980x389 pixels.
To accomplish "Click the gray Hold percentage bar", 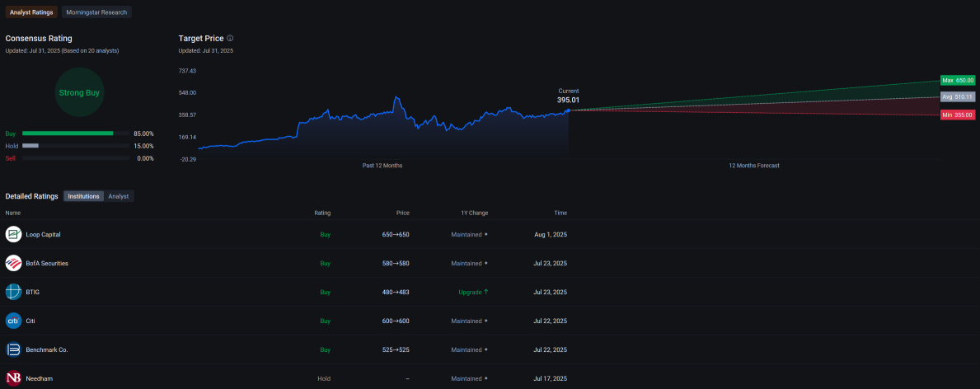I will (x=30, y=146).
